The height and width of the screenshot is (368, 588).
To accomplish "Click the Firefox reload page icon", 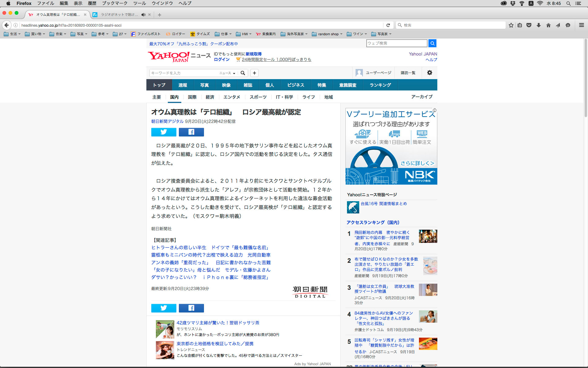I will (x=388, y=25).
